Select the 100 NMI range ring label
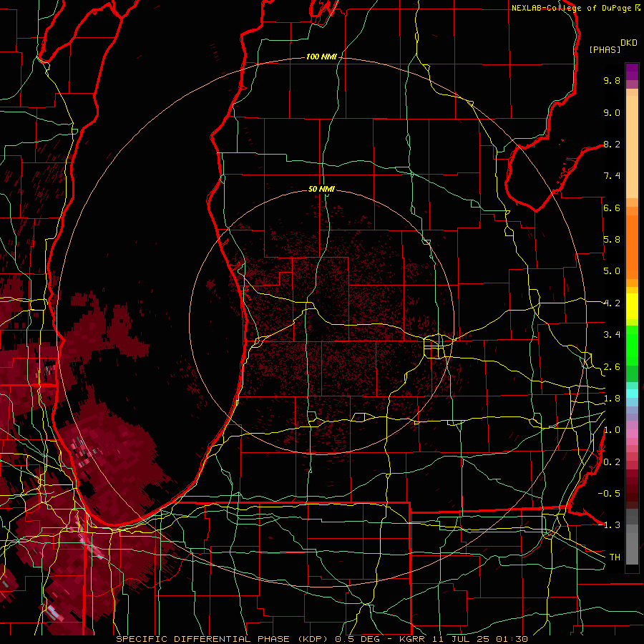Viewport: 644px width, 644px height. pyautogui.click(x=321, y=57)
